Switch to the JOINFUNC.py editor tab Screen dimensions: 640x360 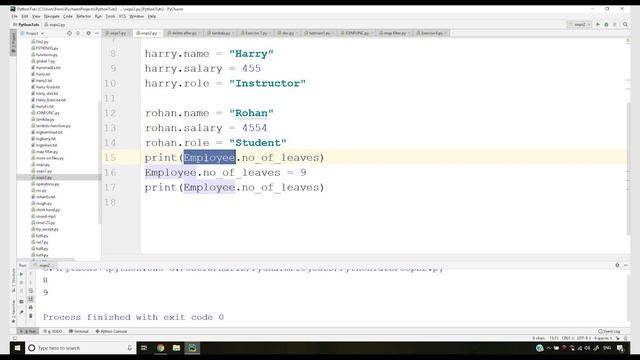pyautogui.click(x=356, y=33)
